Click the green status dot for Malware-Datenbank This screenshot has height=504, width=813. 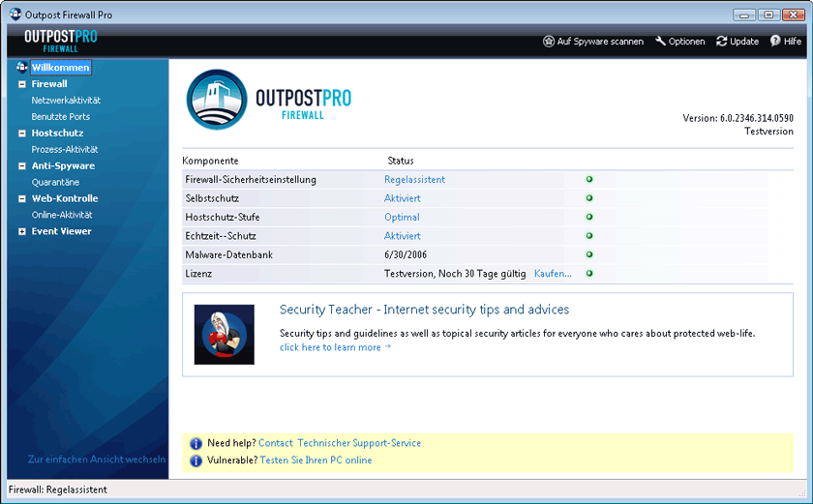coord(589,254)
